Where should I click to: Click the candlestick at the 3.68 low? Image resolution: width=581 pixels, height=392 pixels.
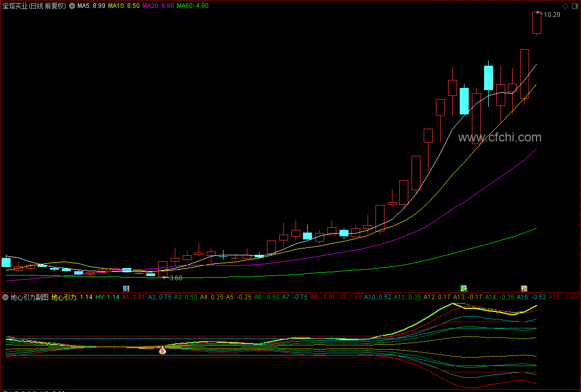click(x=163, y=269)
